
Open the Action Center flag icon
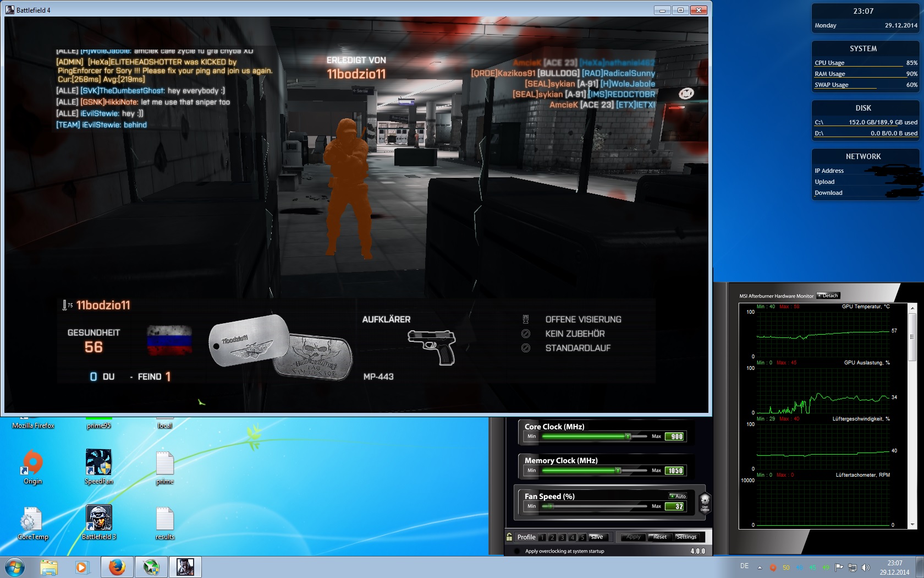[x=839, y=568]
